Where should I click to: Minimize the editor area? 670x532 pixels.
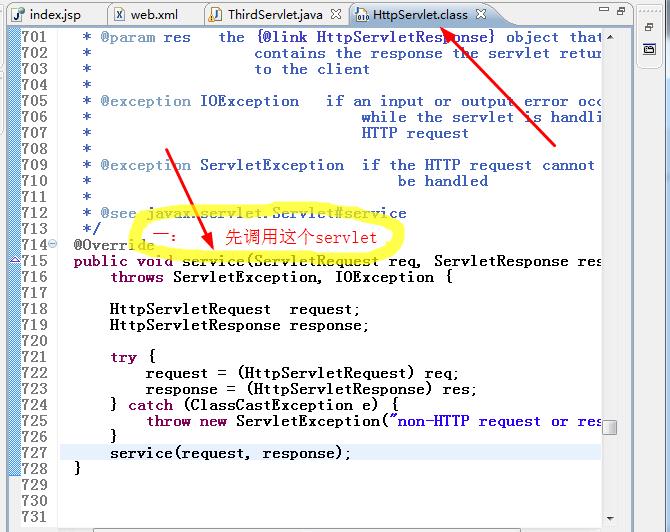pos(604,9)
